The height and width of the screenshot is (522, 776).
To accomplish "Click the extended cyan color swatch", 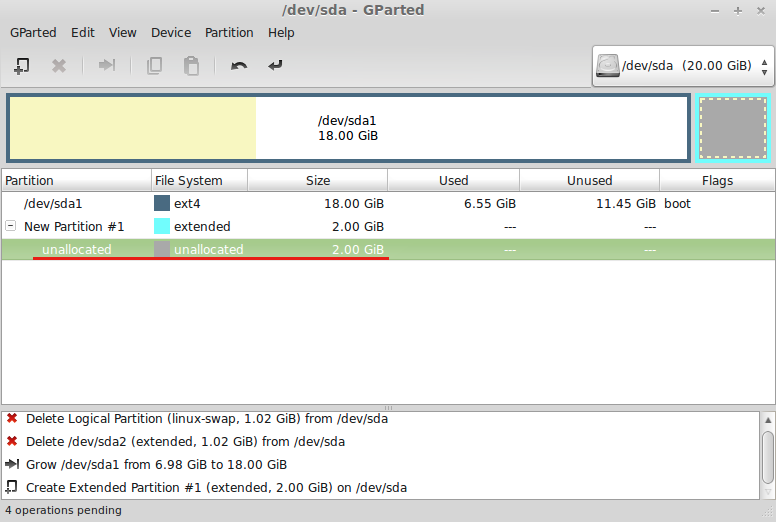I will (x=162, y=226).
